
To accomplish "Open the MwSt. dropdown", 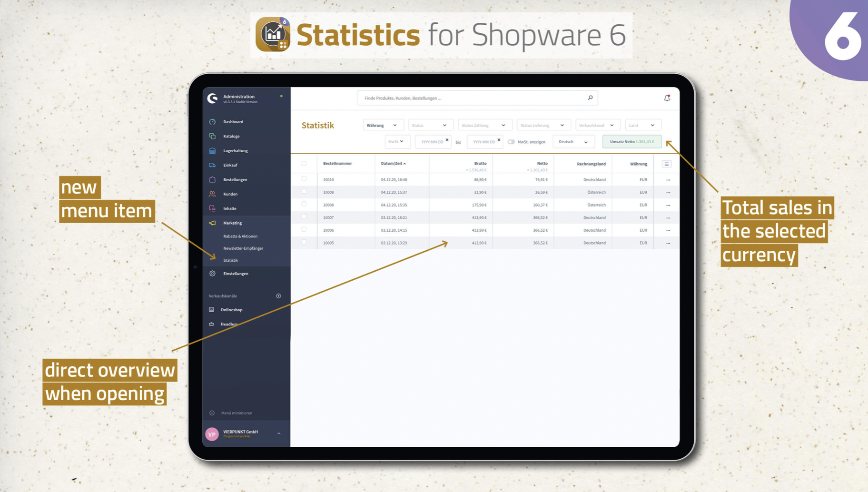I will 397,141.
